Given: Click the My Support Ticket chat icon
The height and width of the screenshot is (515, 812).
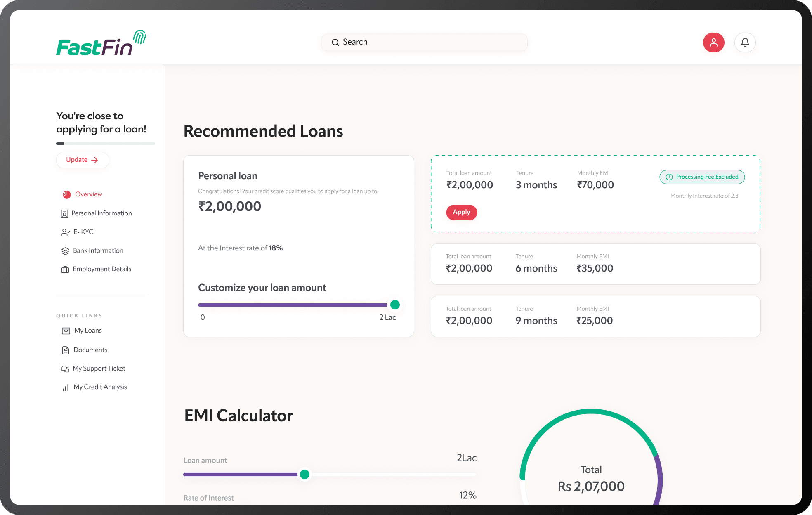Looking at the screenshot, I should coord(65,369).
